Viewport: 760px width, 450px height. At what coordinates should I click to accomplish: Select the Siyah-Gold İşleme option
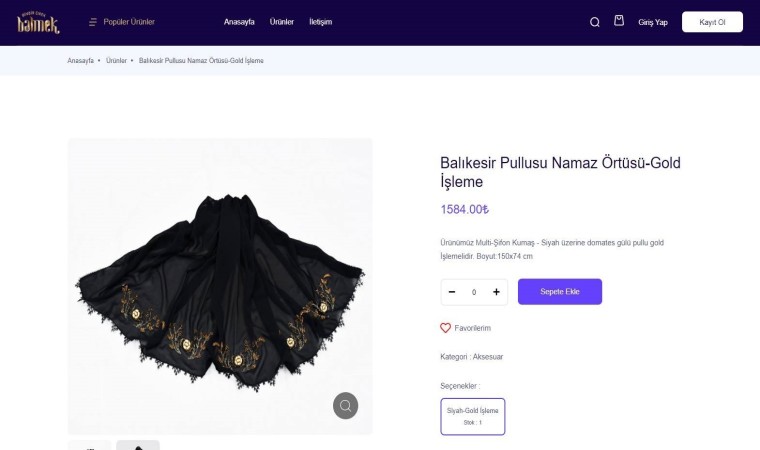point(473,416)
